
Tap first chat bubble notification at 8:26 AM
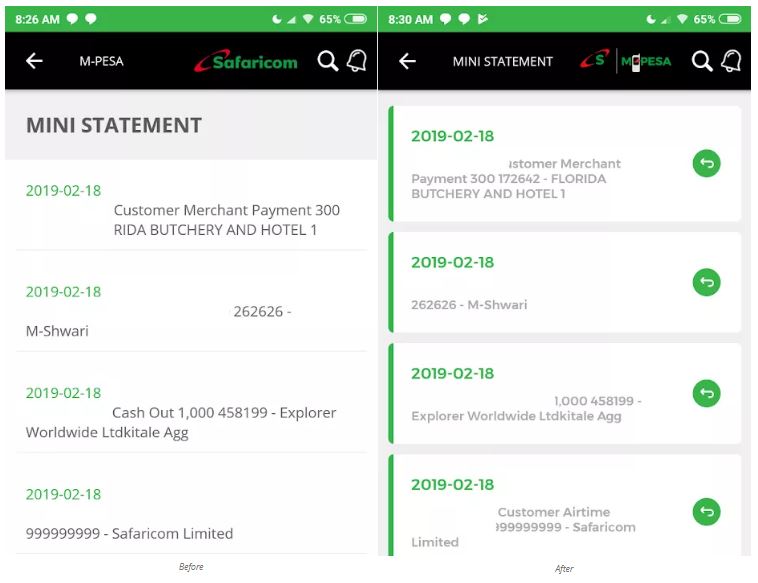pyautogui.click(x=72, y=19)
